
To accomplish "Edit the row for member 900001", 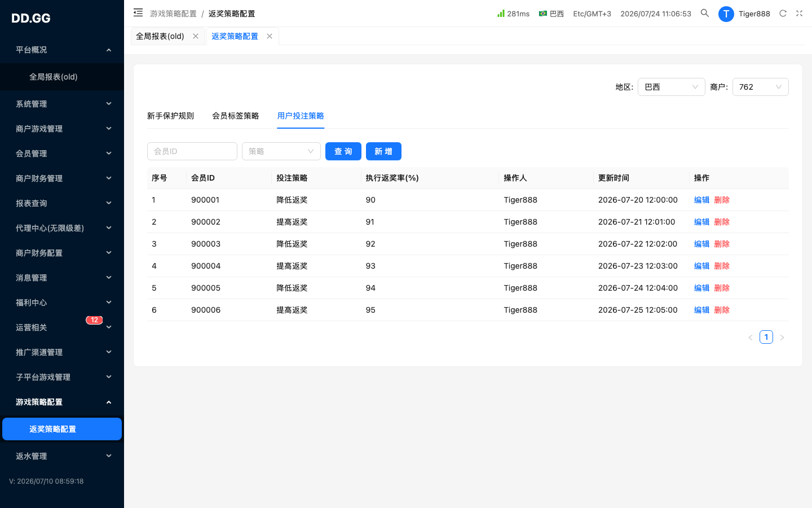I will click(701, 200).
